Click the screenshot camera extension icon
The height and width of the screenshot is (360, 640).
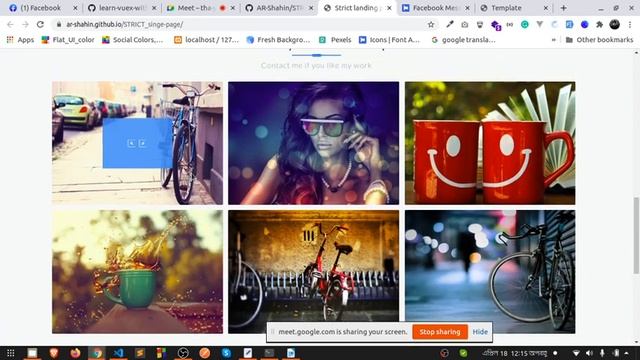464,24
